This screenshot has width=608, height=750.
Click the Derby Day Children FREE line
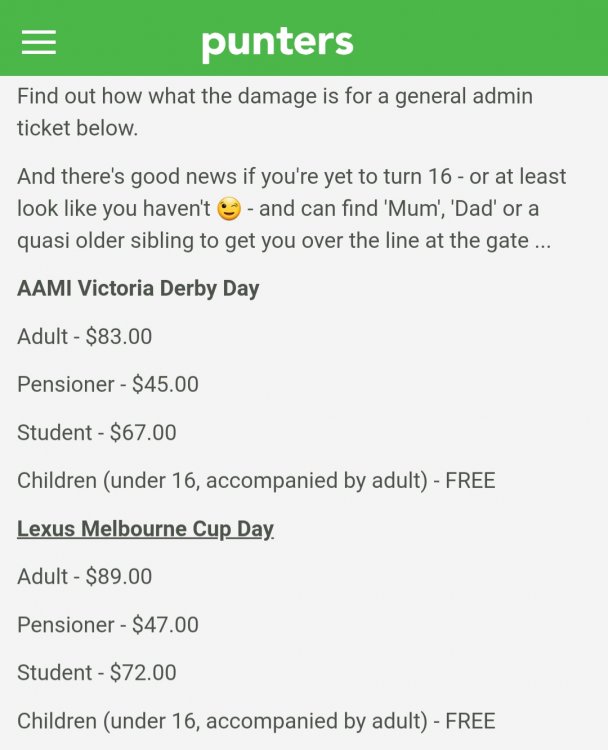(x=256, y=481)
